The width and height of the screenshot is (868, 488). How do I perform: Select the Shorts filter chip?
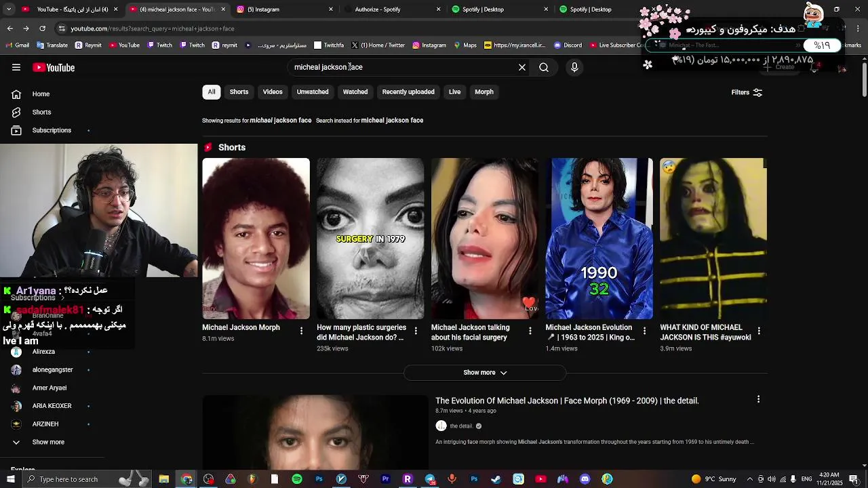click(x=239, y=92)
